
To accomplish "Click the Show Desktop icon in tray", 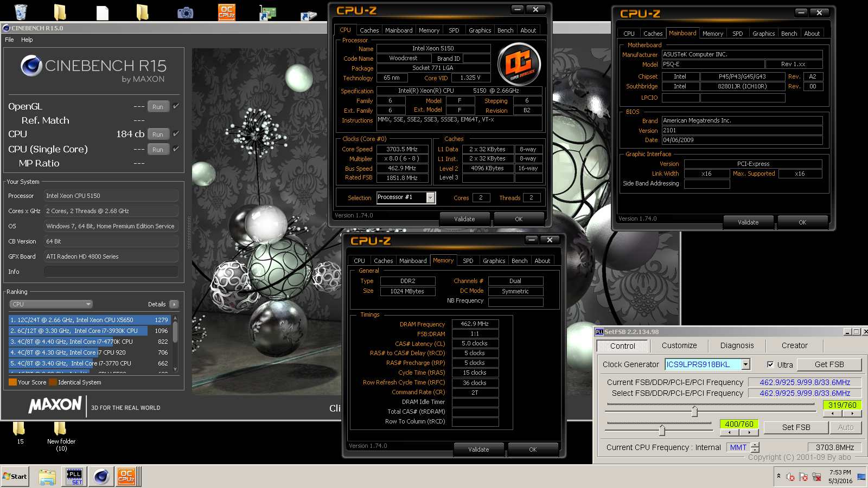I will [x=861, y=477].
